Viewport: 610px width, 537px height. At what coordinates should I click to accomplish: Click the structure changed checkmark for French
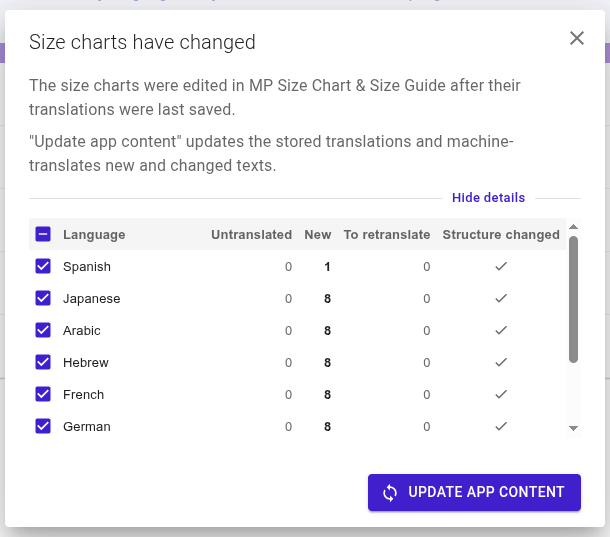501,394
